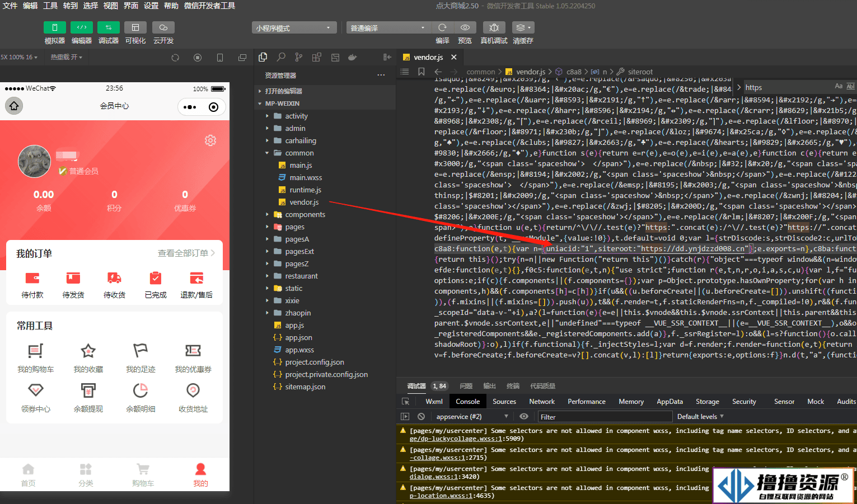Open the WeChat developer tools menu
The image size is (857, 504).
pyautogui.click(x=209, y=6)
